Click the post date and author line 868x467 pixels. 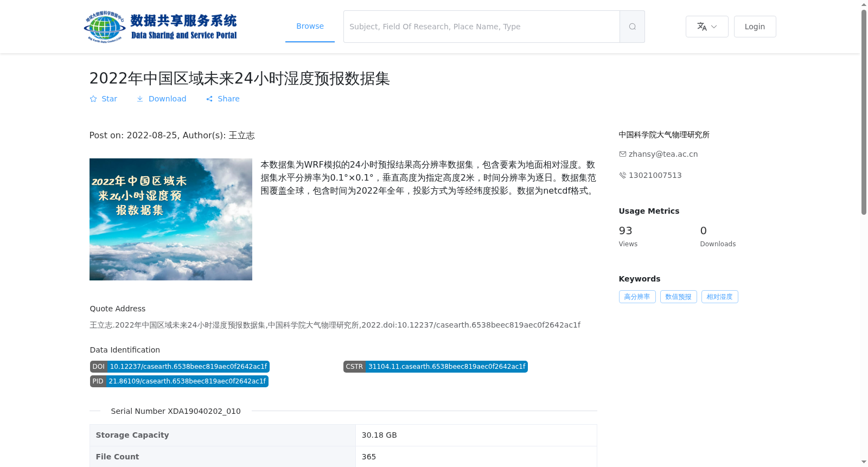coord(172,135)
